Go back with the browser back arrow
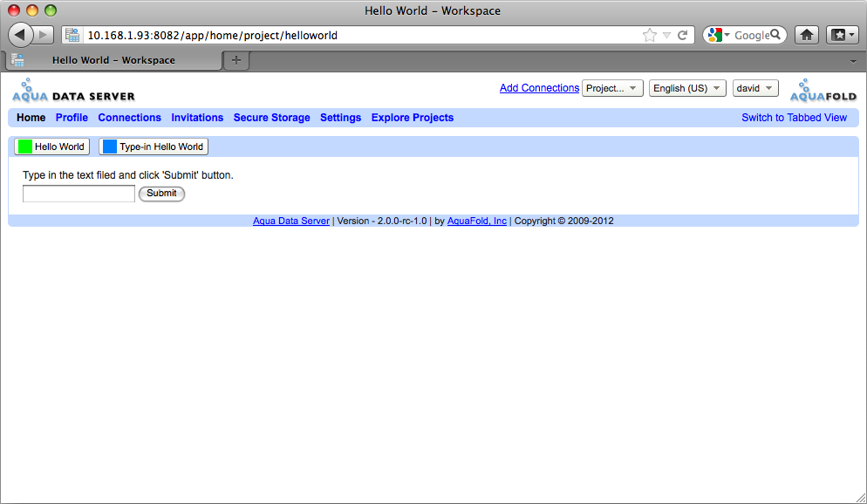 [20, 35]
